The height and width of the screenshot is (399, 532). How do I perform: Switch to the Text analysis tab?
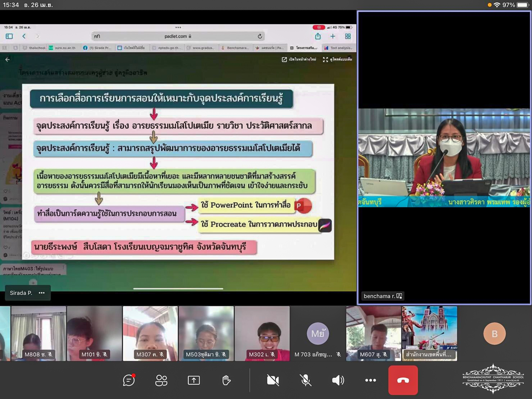tap(339, 48)
